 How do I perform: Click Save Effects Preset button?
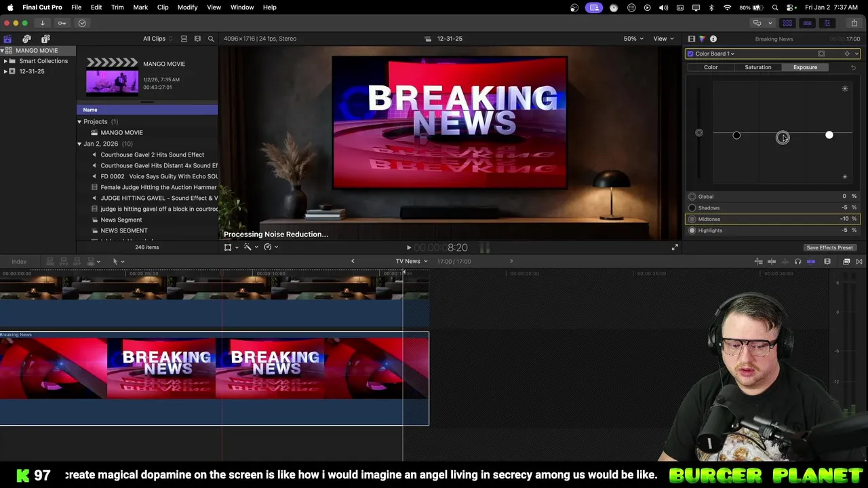pos(829,247)
